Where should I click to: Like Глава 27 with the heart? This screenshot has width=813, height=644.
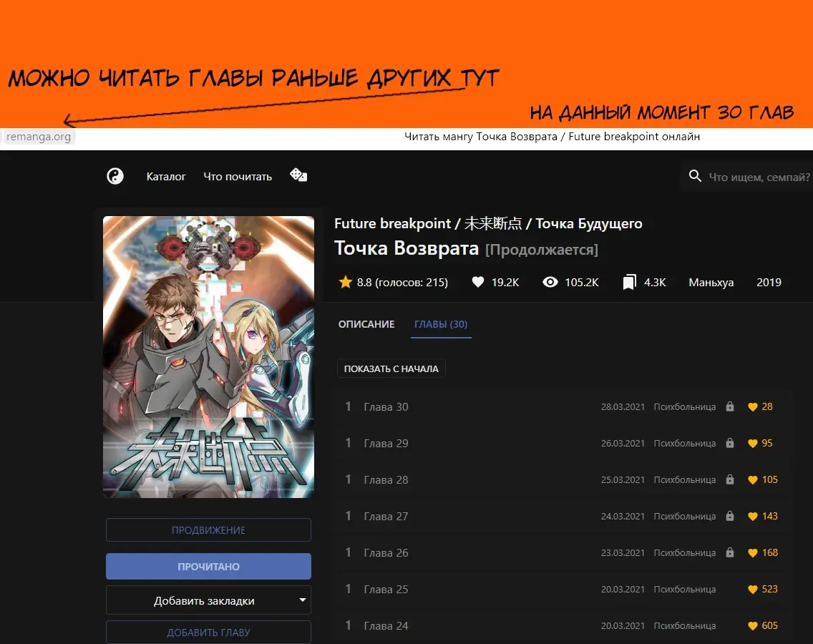pyautogui.click(x=753, y=517)
